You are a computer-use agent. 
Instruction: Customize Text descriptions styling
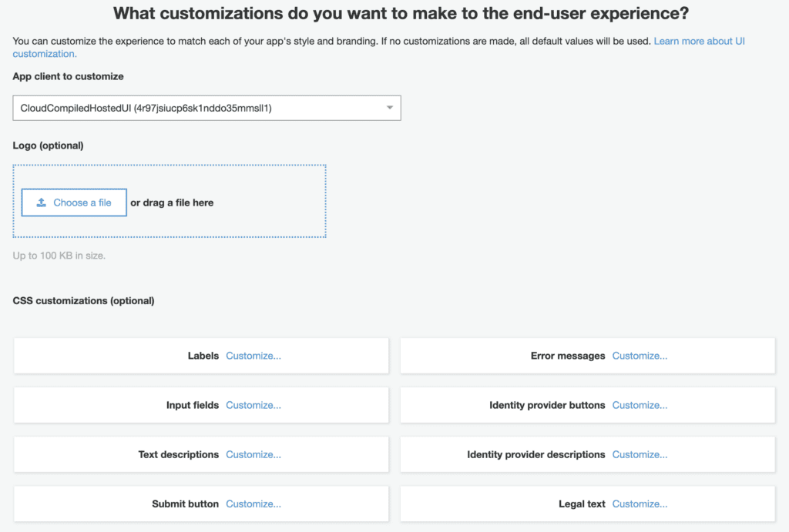click(x=253, y=454)
